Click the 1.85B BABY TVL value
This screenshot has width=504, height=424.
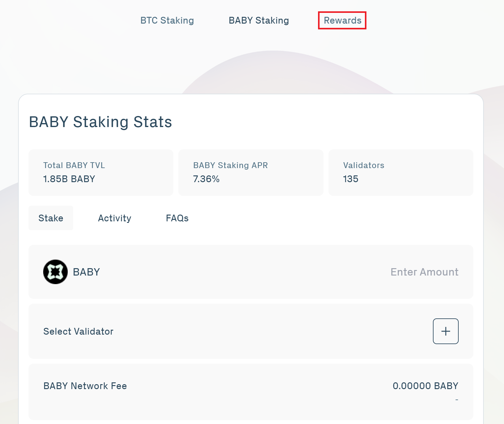(x=69, y=179)
